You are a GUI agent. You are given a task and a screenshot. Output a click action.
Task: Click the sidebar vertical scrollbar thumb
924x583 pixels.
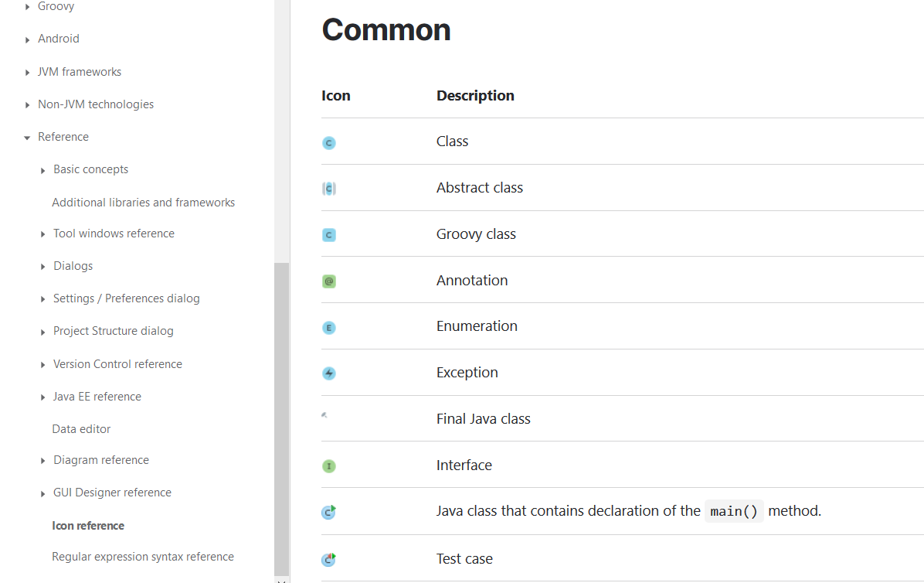(x=281, y=418)
